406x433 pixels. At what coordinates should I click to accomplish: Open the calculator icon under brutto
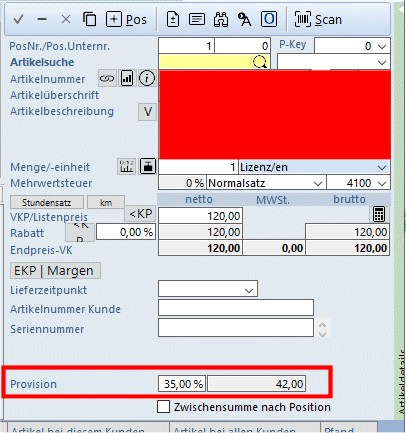[379, 214]
